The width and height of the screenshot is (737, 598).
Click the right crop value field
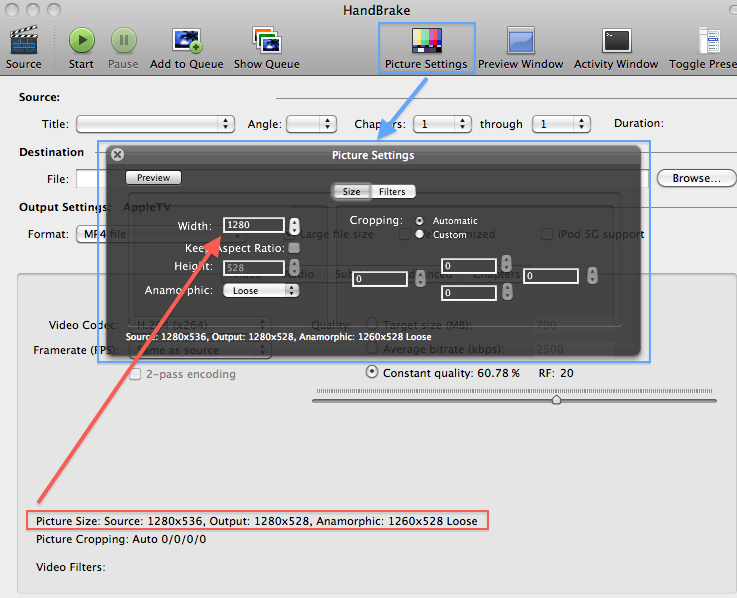click(x=551, y=275)
